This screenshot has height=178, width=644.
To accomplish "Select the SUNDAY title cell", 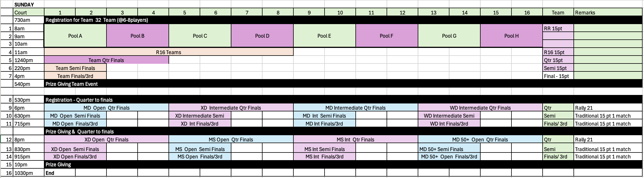I will 29,4.
